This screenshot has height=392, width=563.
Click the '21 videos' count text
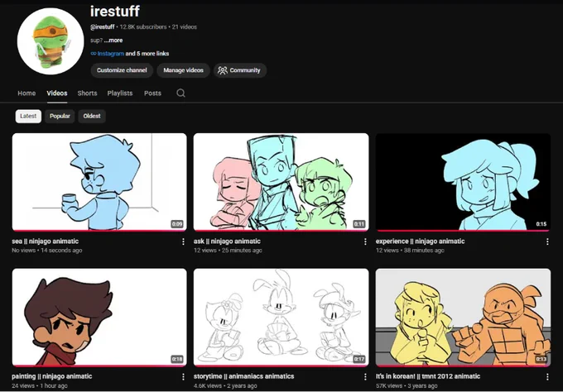point(185,27)
